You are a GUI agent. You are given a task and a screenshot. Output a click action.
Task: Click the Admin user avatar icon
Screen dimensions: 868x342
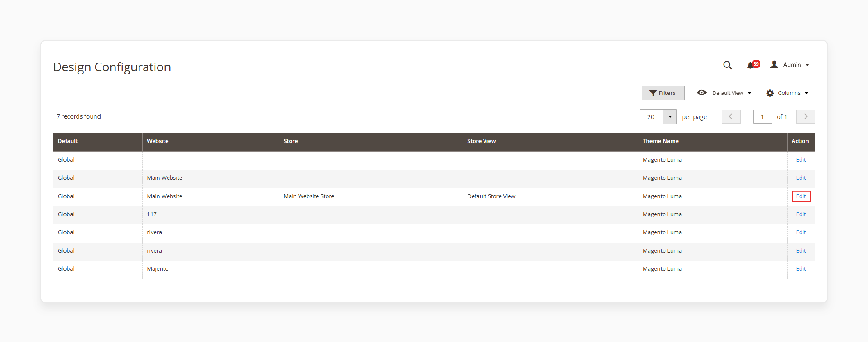click(774, 65)
